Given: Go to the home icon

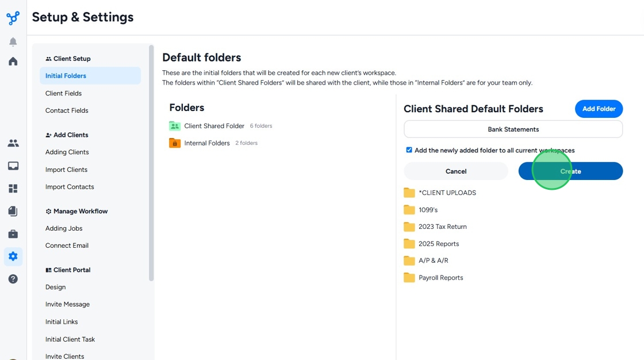Looking at the screenshot, I should [13, 62].
